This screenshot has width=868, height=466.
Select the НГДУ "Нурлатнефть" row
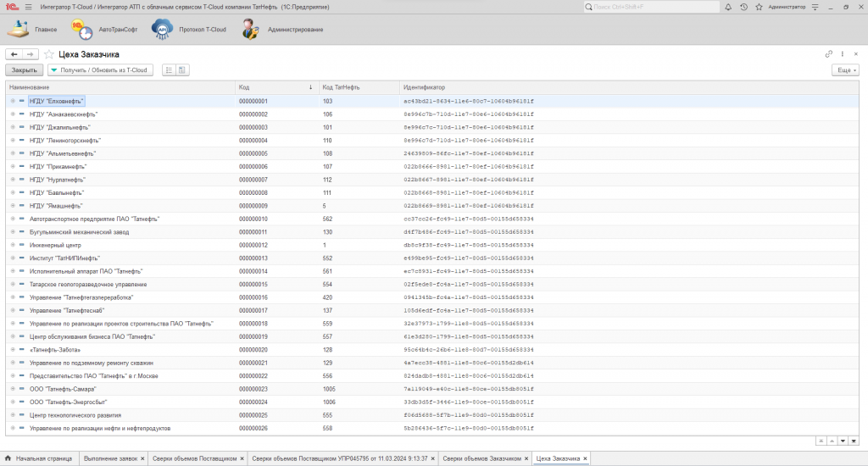click(431, 180)
